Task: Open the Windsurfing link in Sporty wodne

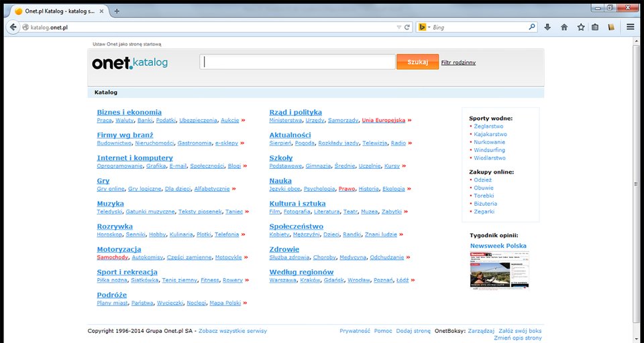Action: coord(489,150)
